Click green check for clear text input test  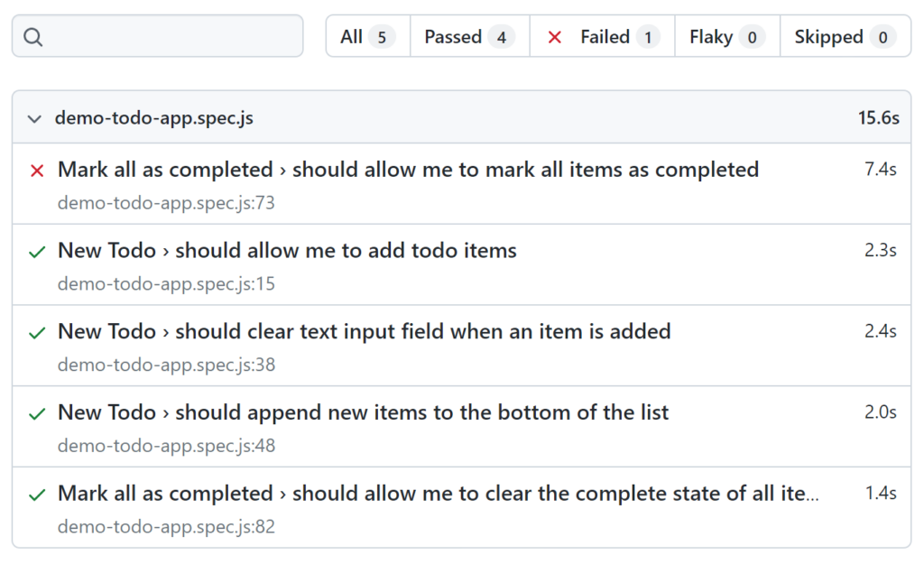37,333
